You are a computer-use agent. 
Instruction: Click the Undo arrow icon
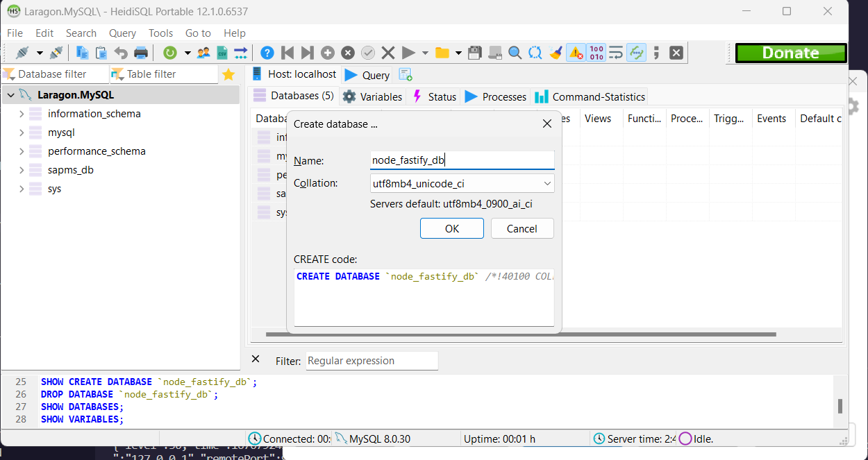121,53
